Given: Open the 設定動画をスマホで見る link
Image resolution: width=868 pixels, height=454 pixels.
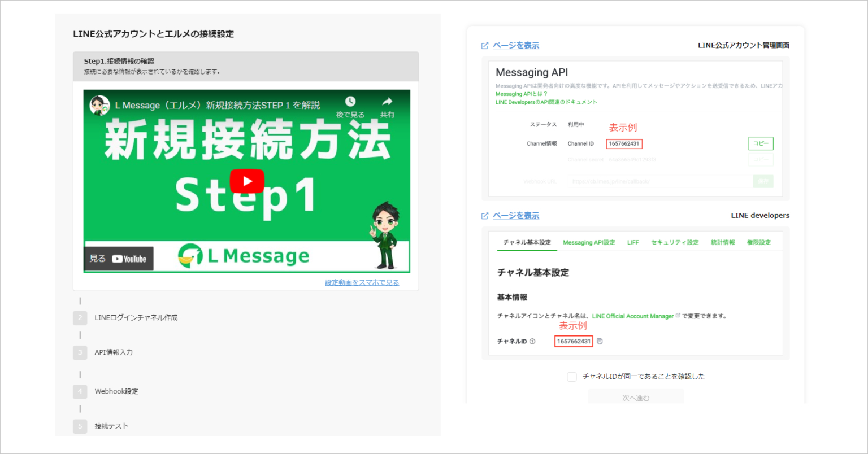Looking at the screenshot, I should pyautogui.click(x=362, y=282).
